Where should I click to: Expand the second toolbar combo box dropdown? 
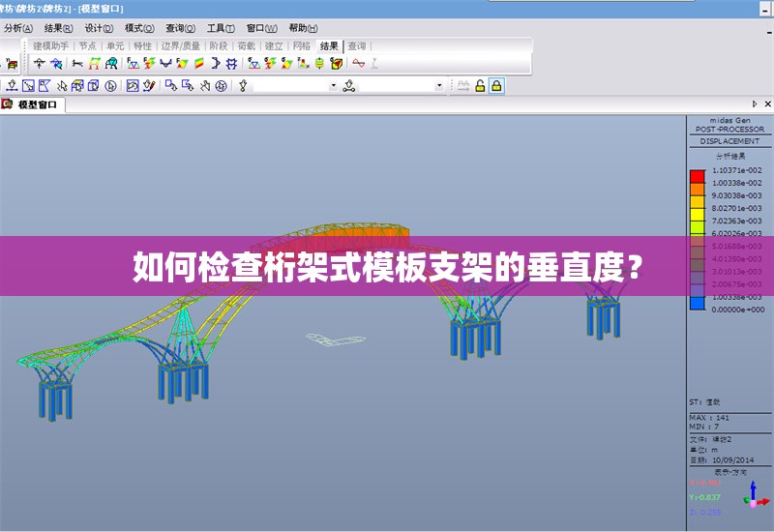[439, 86]
